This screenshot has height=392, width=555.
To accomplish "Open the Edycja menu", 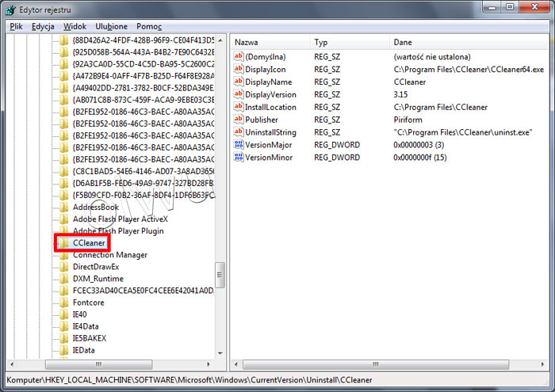I will [x=43, y=26].
